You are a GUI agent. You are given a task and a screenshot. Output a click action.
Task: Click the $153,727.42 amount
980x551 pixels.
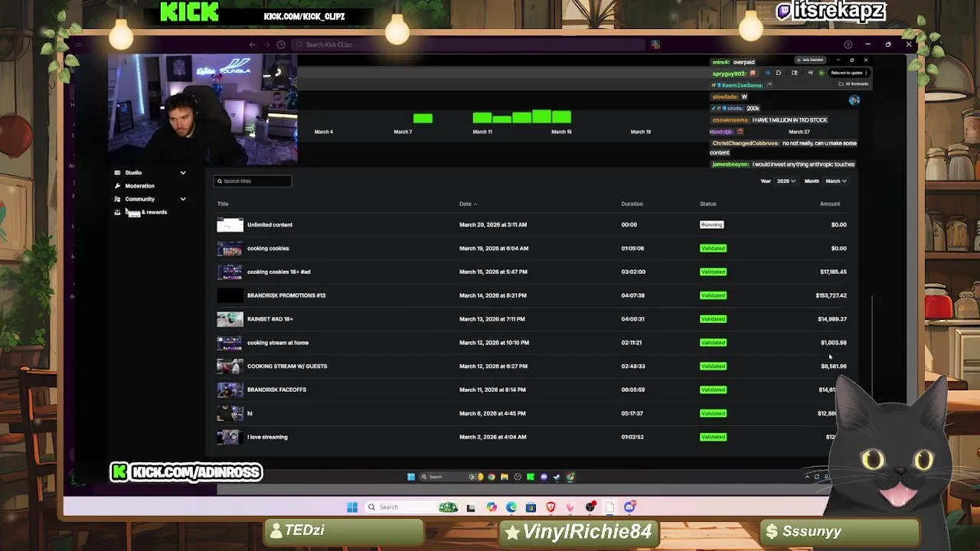click(831, 295)
